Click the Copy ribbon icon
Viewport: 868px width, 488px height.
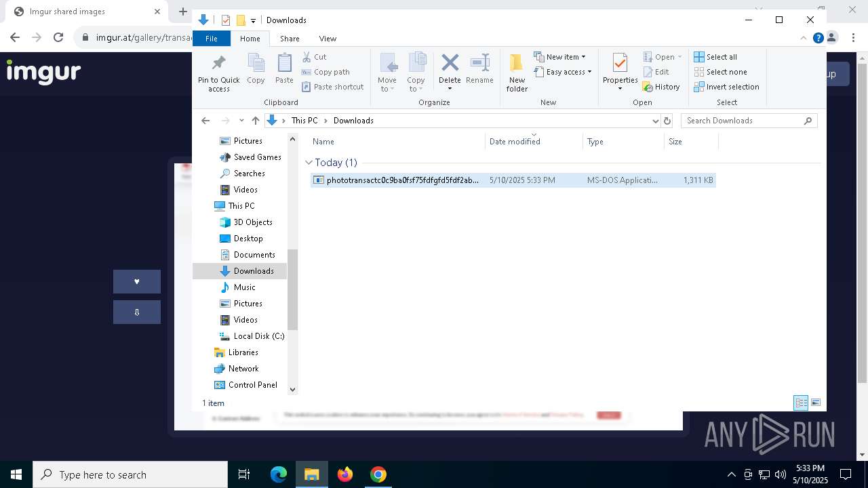click(256, 69)
